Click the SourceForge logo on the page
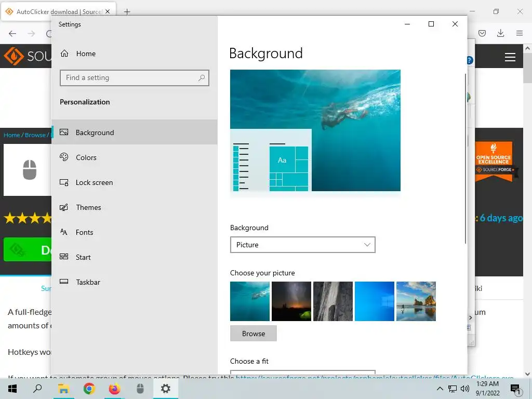 [27, 56]
